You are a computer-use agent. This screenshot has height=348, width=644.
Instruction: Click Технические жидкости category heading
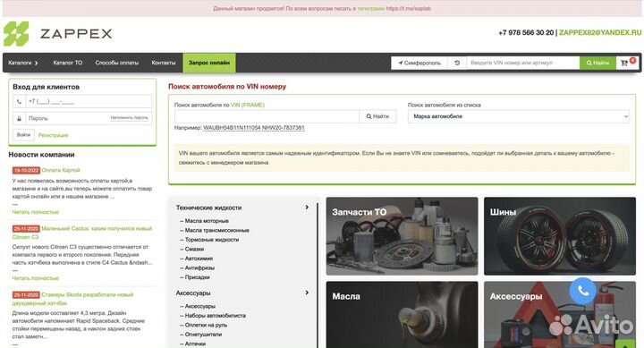208,208
